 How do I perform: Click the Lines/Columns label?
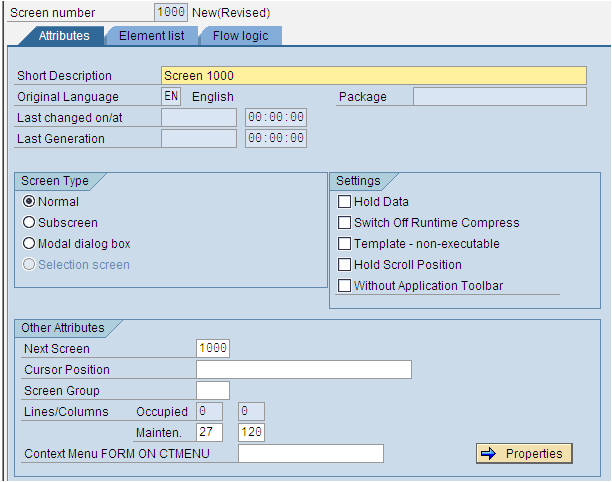[x=66, y=412]
